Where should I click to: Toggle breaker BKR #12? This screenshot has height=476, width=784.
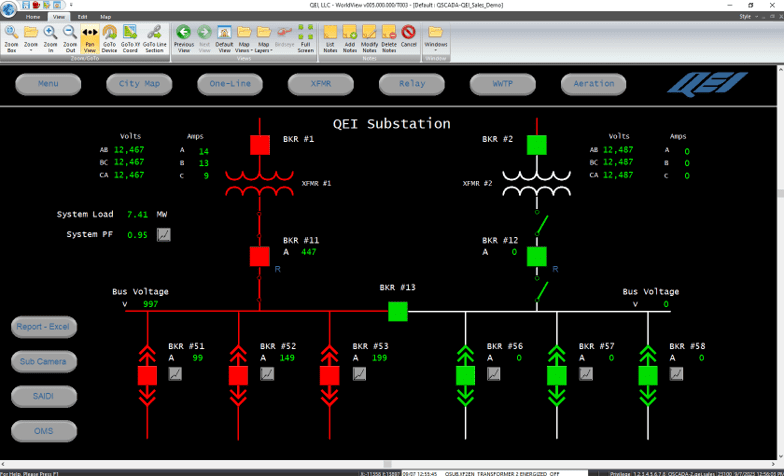pos(536,256)
